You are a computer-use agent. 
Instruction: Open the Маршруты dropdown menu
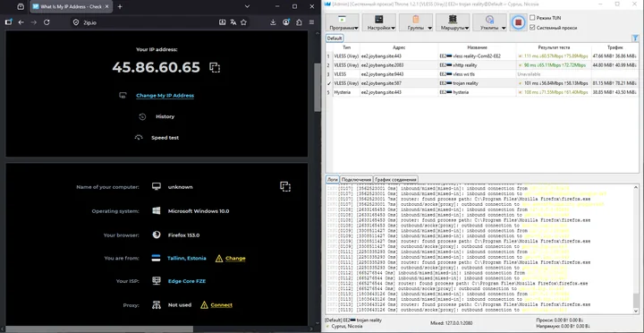coord(453,22)
